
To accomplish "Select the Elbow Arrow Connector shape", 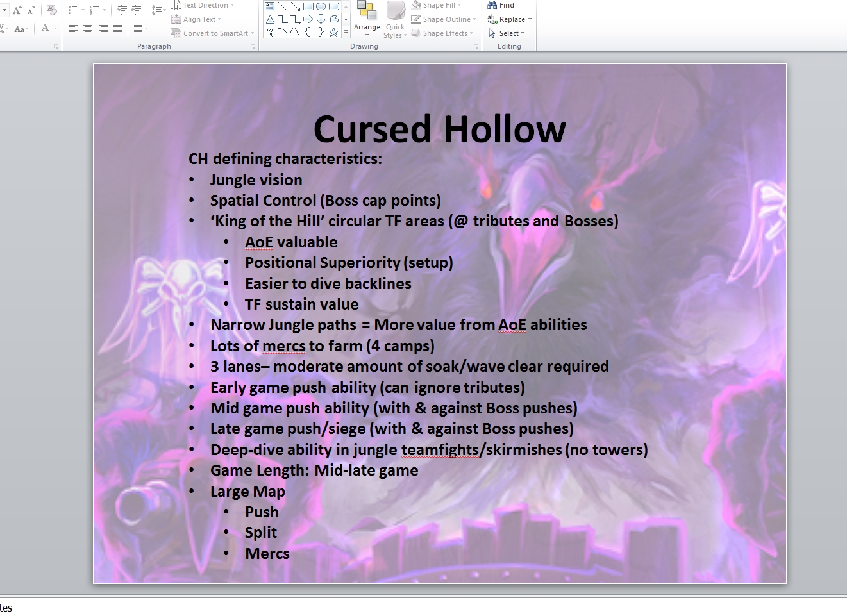I will click(296, 19).
